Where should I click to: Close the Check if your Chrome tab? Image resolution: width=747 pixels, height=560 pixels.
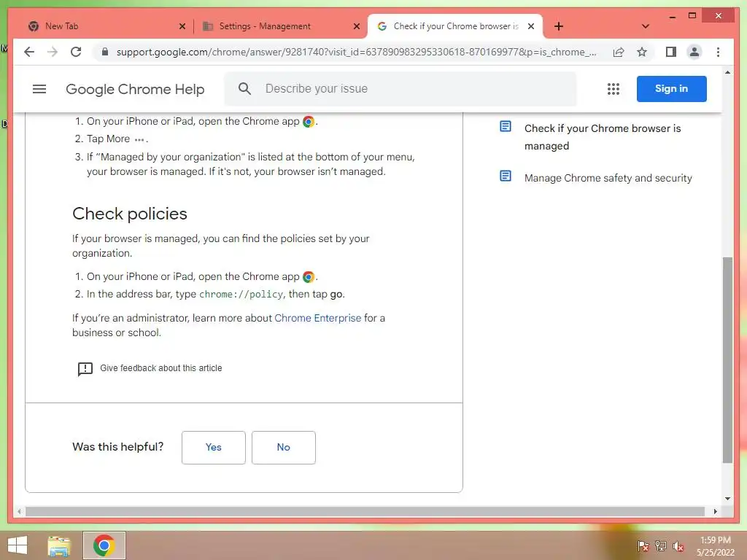pyautogui.click(x=531, y=26)
